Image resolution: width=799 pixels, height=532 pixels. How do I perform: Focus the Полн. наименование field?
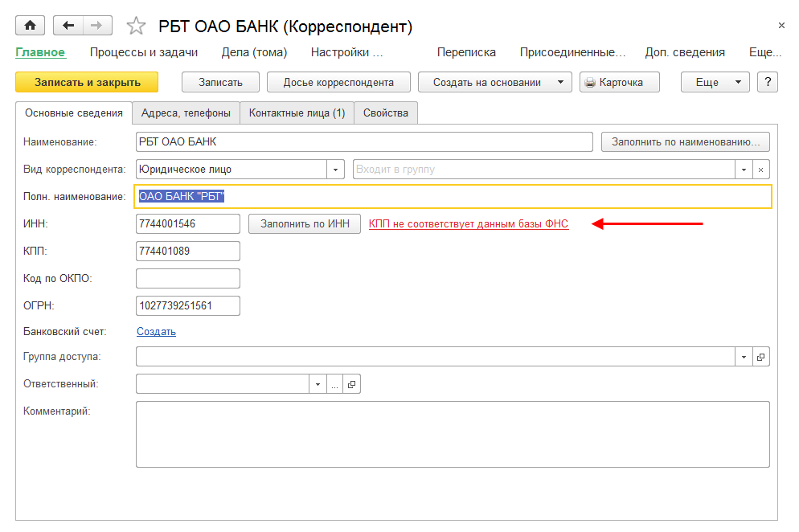click(453, 197)
